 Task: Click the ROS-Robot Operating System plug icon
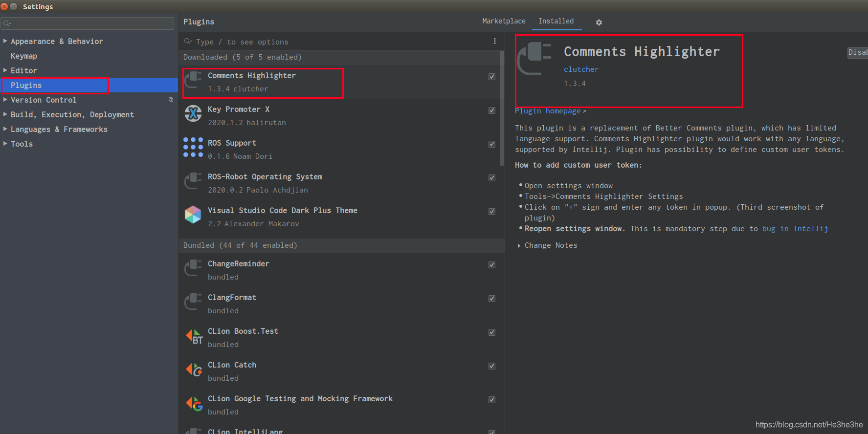click(x=193, y=181)
